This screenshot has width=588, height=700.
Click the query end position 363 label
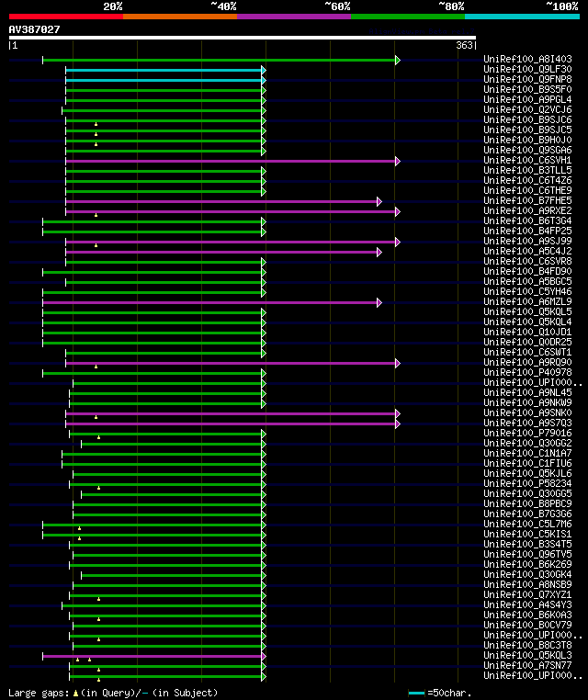tap(464, 45)
